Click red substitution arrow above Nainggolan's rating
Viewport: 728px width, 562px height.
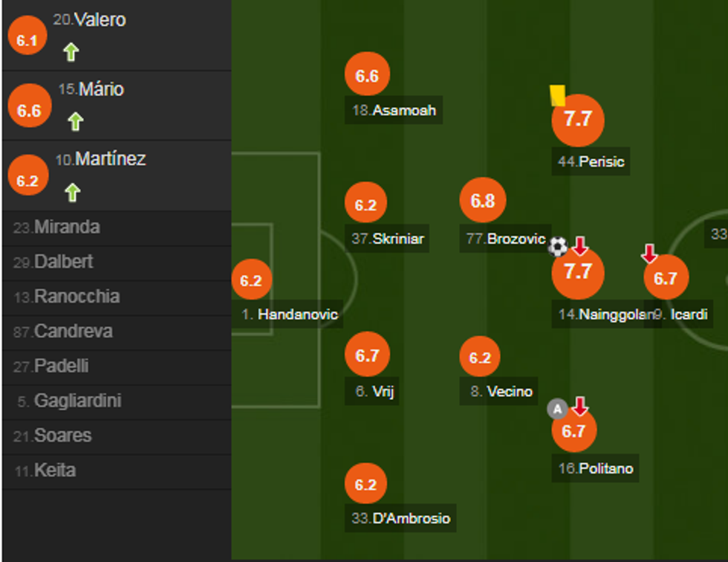click(x=580, y=245)
